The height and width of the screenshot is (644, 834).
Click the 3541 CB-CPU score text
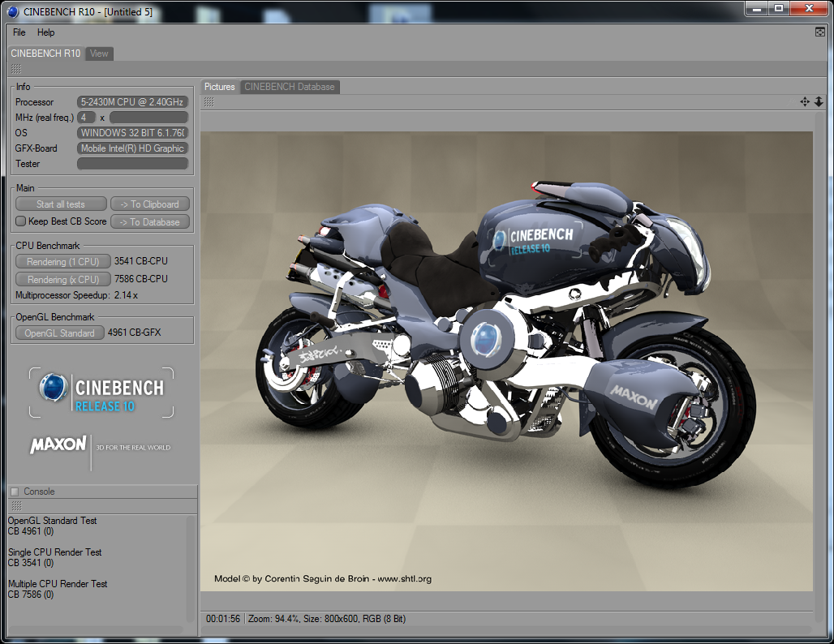pos(141,261)
